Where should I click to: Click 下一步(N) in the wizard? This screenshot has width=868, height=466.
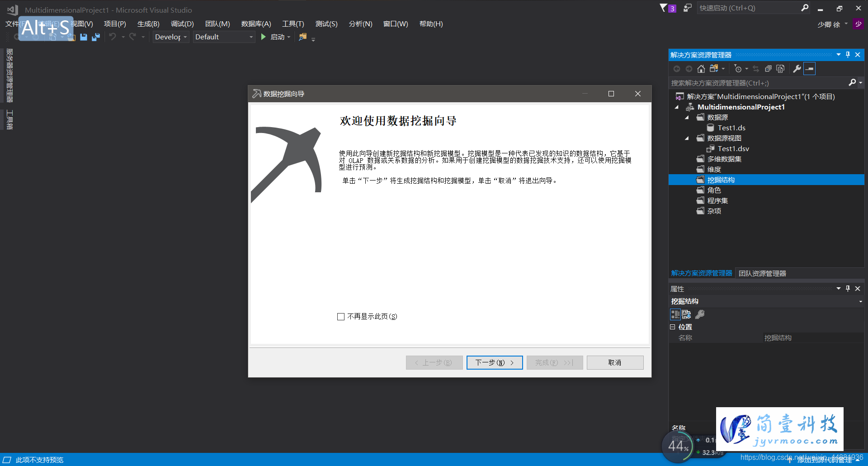tap(495, 362)
